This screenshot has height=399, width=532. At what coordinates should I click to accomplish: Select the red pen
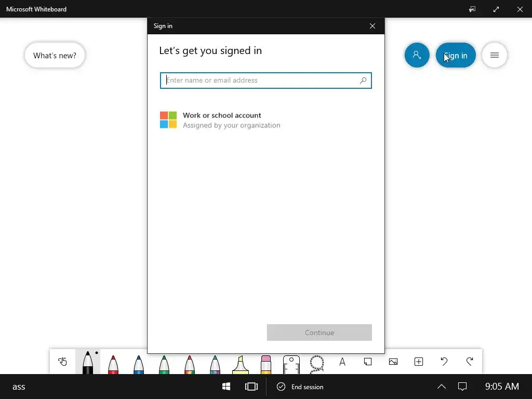coord(113,364)
